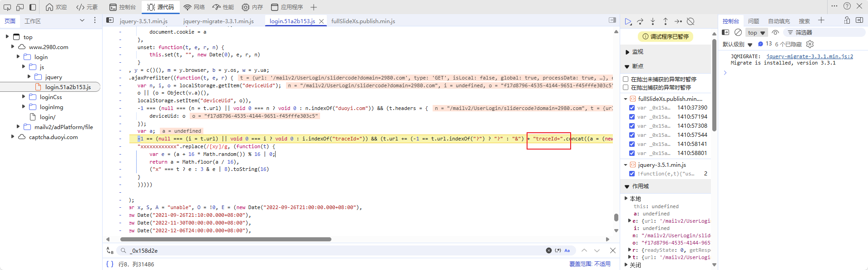Expand the www.2980.com tree node
This screenshot has width=868, height=270.
point(13,47)
